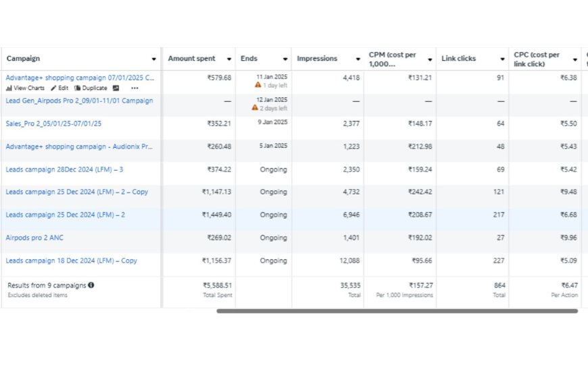Open the Lead Gen_Airpods Pro 2 campaign link
Image resolution: width=588 pixels, height=378 pixels.
coord(79,101)
